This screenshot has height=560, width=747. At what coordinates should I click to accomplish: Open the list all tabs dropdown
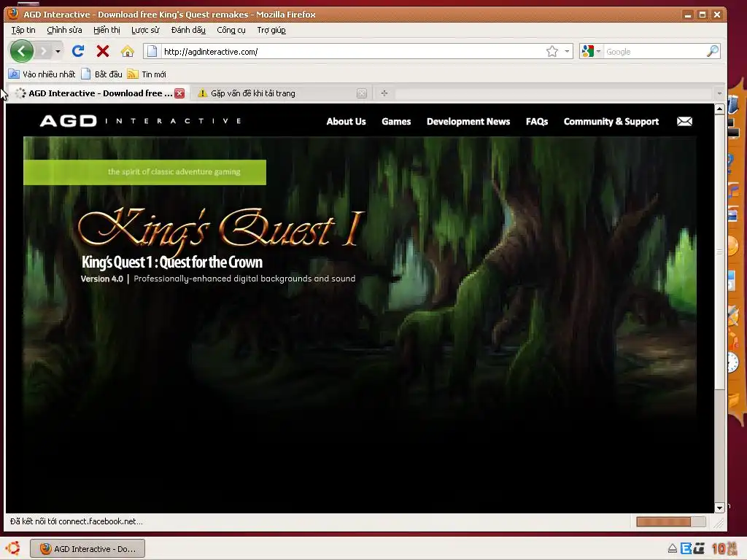(719, 93)
